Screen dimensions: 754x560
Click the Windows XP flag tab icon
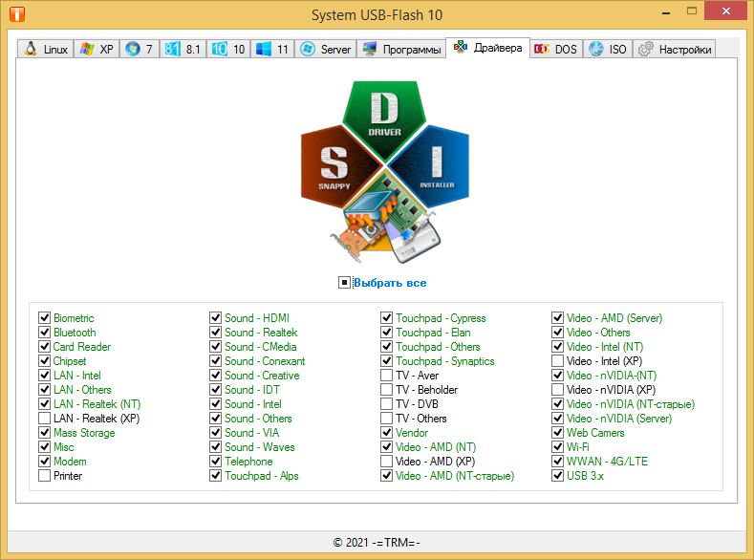[x=87, y=49]
